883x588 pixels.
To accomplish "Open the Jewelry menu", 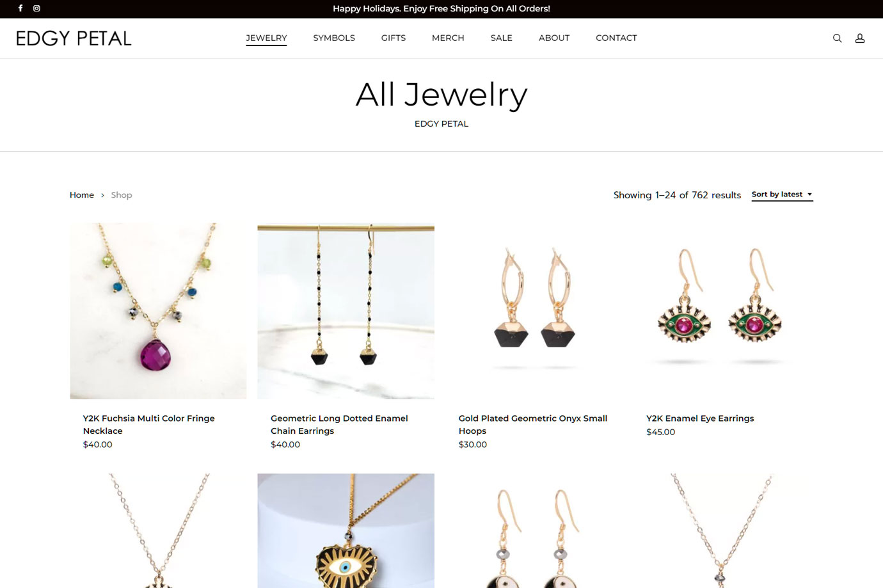I will point(266,38).
